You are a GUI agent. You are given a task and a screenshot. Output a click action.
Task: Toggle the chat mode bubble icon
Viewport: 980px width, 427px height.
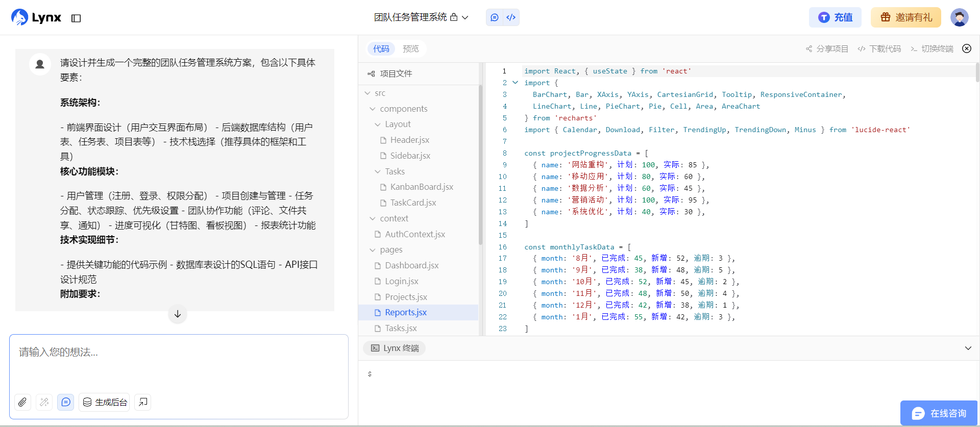66,402
